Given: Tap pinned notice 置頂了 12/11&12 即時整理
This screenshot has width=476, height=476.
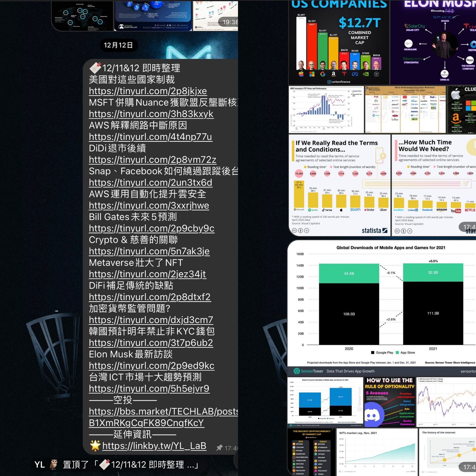Looking at the screenshot, I should pos(116,464).
